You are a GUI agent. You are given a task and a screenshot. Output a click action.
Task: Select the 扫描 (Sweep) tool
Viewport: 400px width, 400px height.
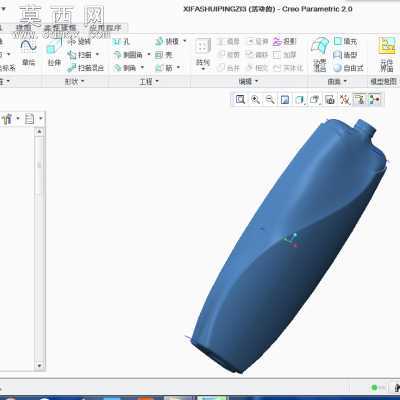(80, 54)
